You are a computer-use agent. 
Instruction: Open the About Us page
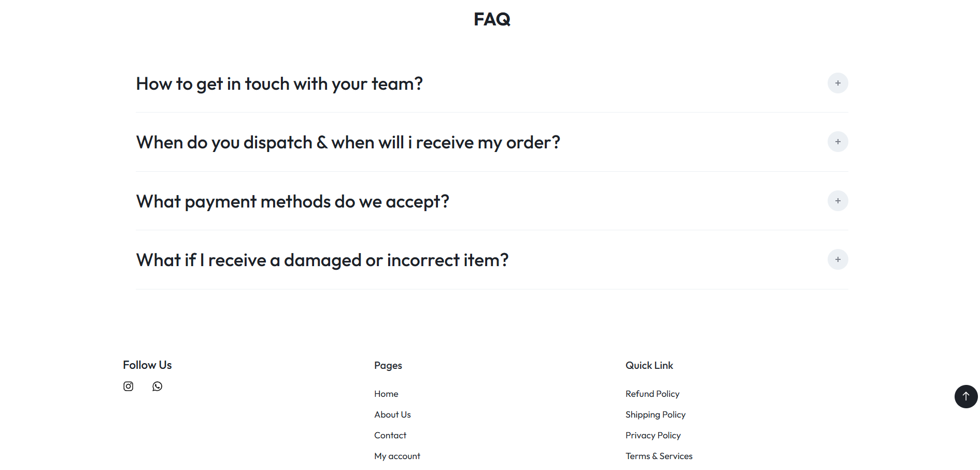coord(392,414)
